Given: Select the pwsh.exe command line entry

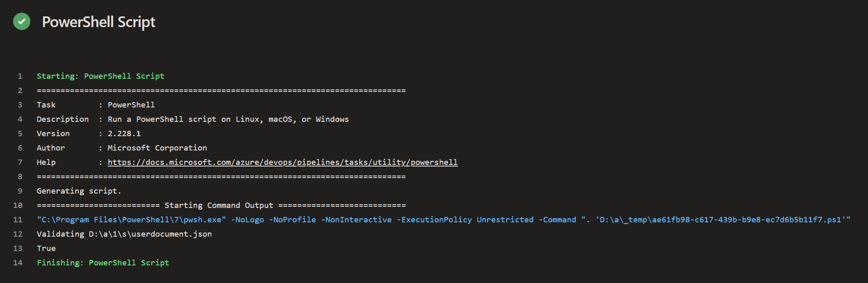Looking at the screenshot, I should pos(443,220).
